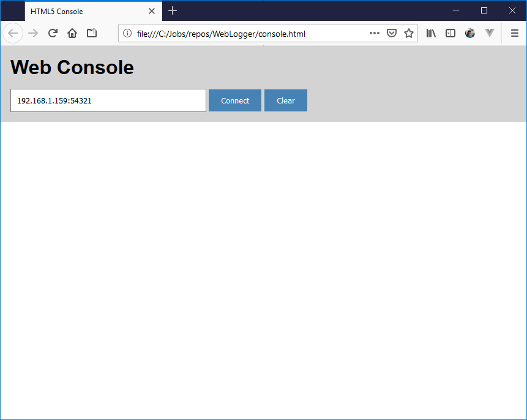This screenshot has width=527, height=420.
Task: Click the gray V extension icon
Action: click(489, 34)
